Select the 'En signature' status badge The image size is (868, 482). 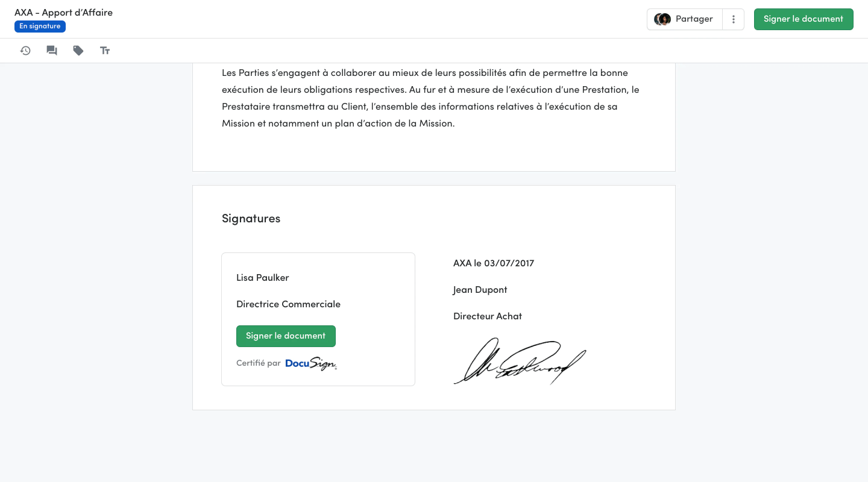click(x=40, y=26)
